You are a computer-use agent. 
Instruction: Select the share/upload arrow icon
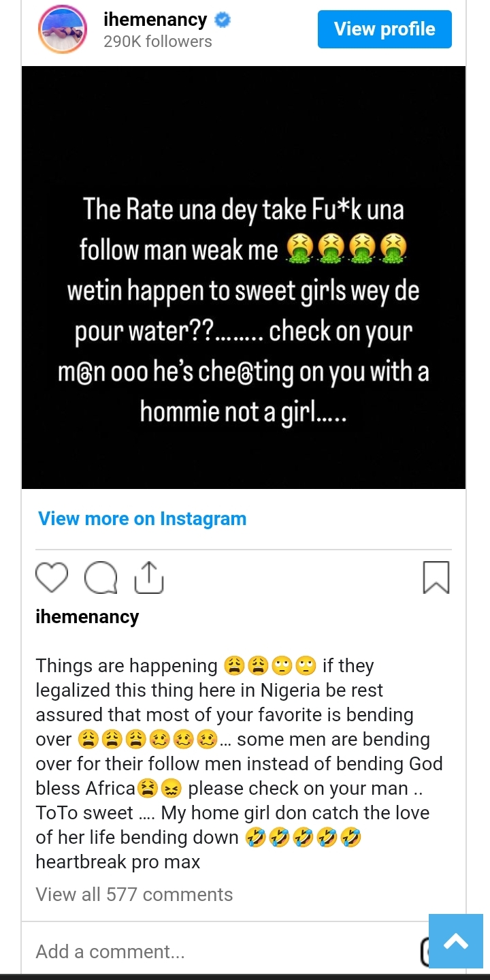pos(148,577)
